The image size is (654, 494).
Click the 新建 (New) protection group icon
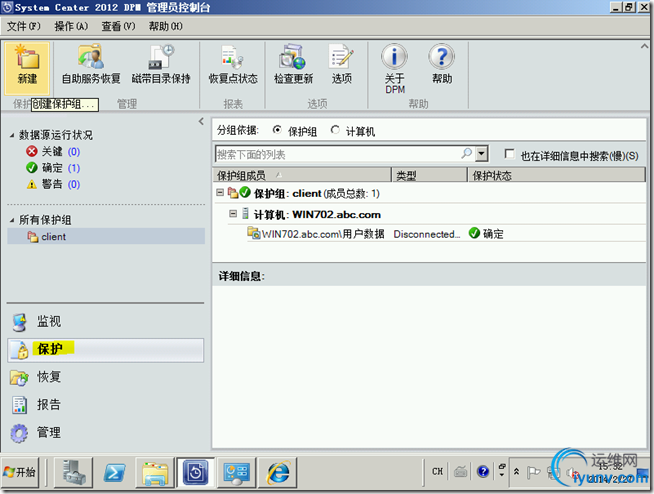[27, 67]
